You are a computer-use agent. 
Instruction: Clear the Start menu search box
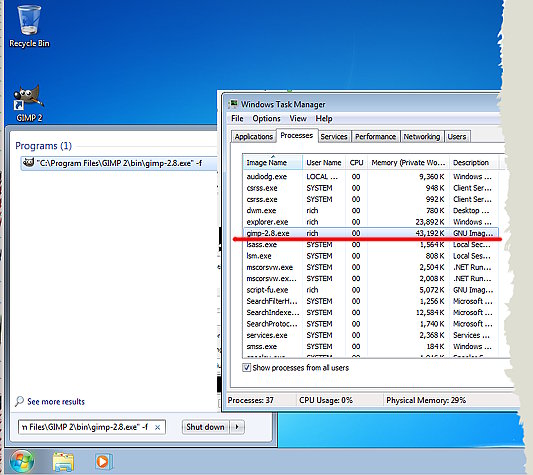157,427
